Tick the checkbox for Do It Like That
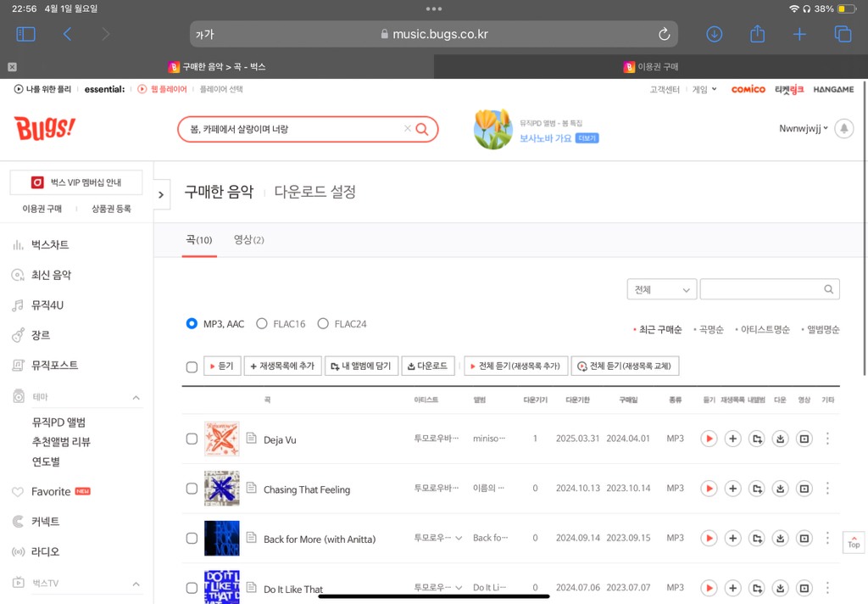The height and width of the screenshot is (604, 868). 192,588
